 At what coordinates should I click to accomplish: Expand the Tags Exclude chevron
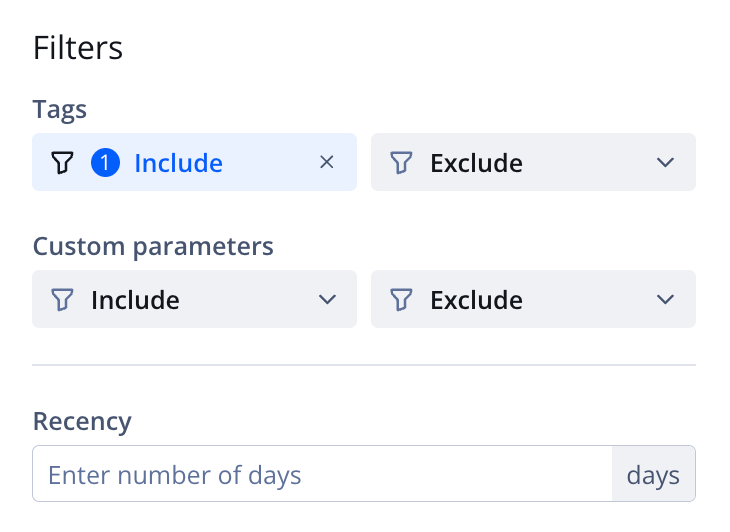(x=666, y=162)
